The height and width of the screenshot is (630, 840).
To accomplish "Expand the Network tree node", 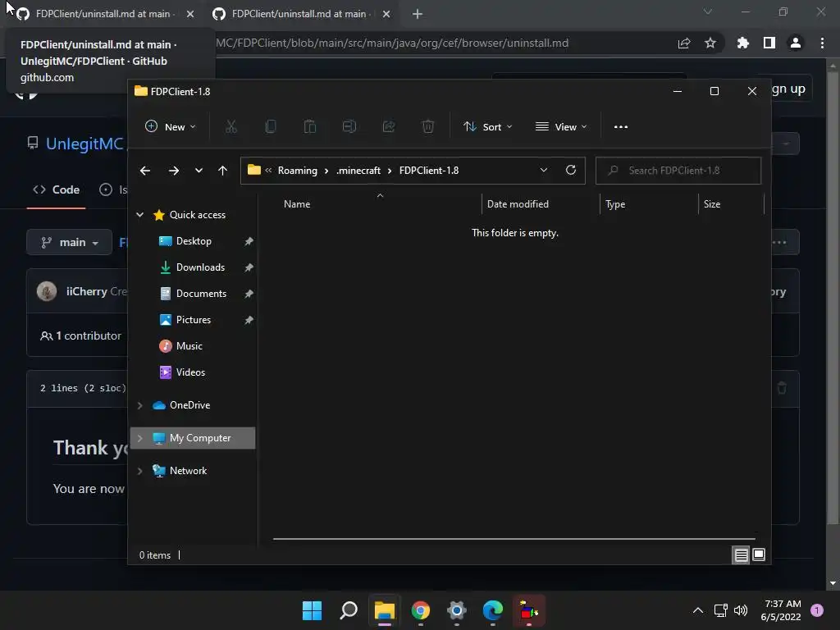I will 139,471.
